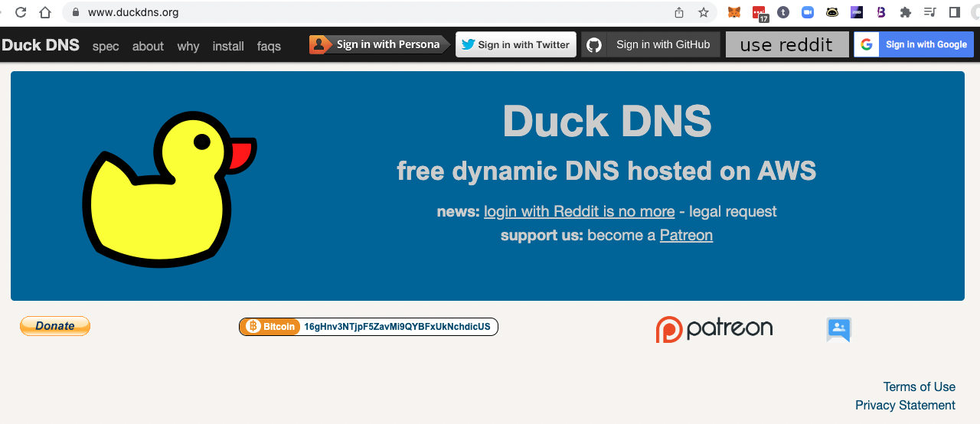Open the spec page from navbar
The image size is (980, 424).
(106, 47)
